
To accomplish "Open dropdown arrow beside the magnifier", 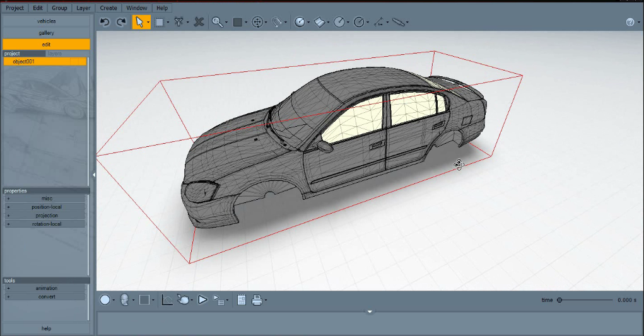I will point(226,23).
